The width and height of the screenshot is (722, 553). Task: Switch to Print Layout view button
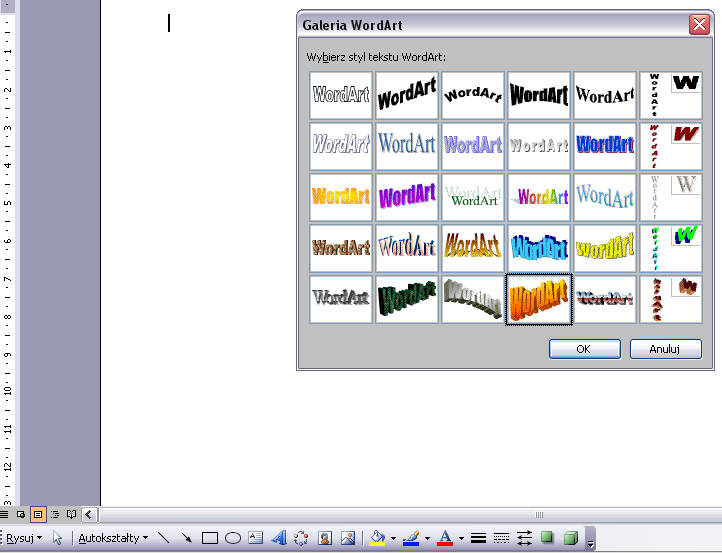(x=38, y=514)
